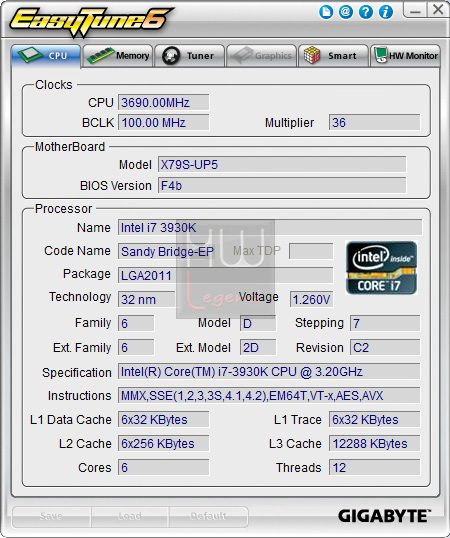This screenshot has width=450, height=538.
Task: Click the Rubik's cube Smart icon
Action: click(312, 55)
